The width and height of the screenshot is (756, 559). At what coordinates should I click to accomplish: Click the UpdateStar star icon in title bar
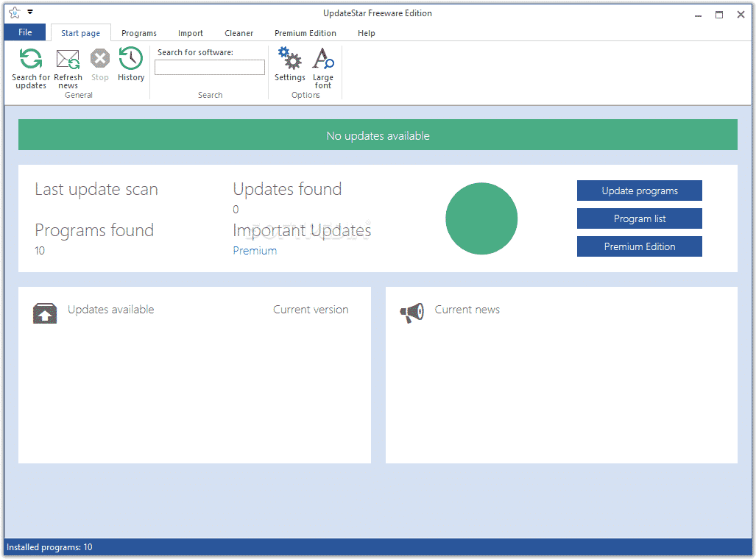(14, 13)
